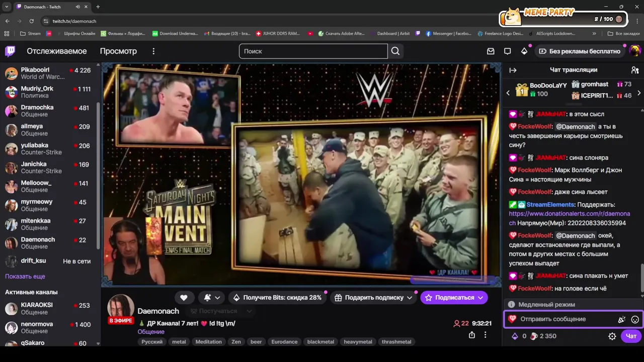Focus the Twitch search field

pyautogui.click(x=313, y=51)
